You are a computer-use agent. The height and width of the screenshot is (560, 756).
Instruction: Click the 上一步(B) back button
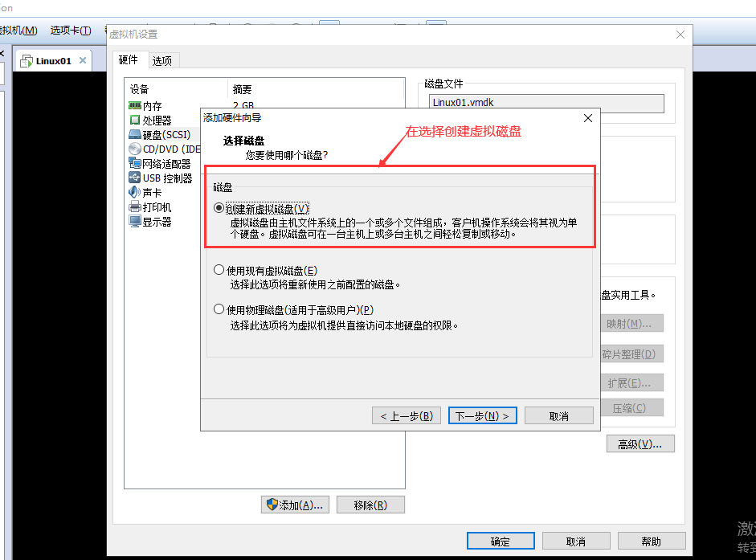[x=407, y=415]
